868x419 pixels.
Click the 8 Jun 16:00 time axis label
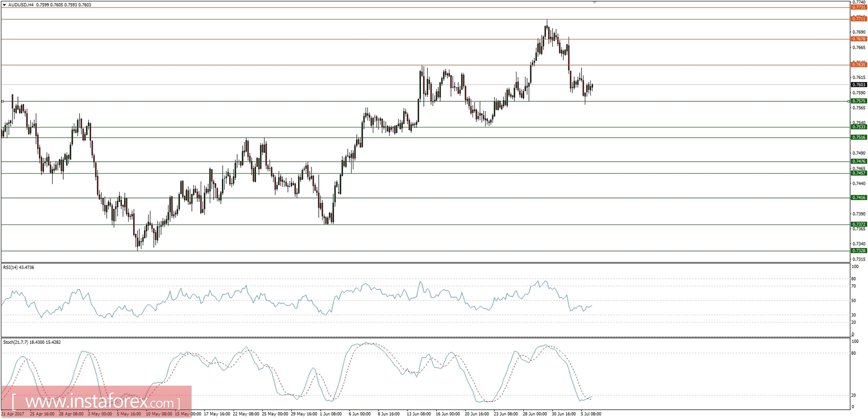pyautogui.click(x=389, y=414)
